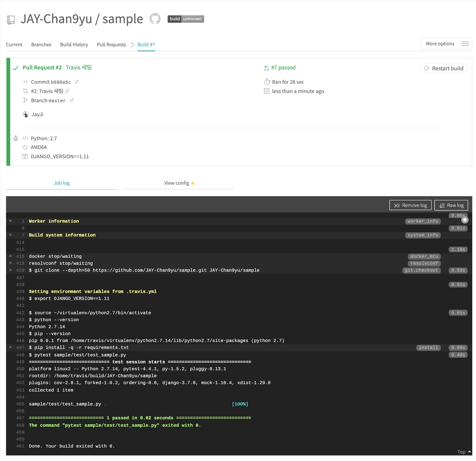476x461 pixels.
Task: Click the Linux penguin OS icon
Action: 16,138
